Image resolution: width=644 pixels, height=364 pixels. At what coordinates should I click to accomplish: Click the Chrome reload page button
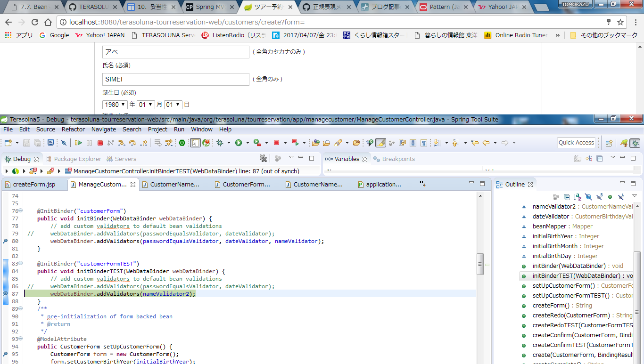[34, 22]
